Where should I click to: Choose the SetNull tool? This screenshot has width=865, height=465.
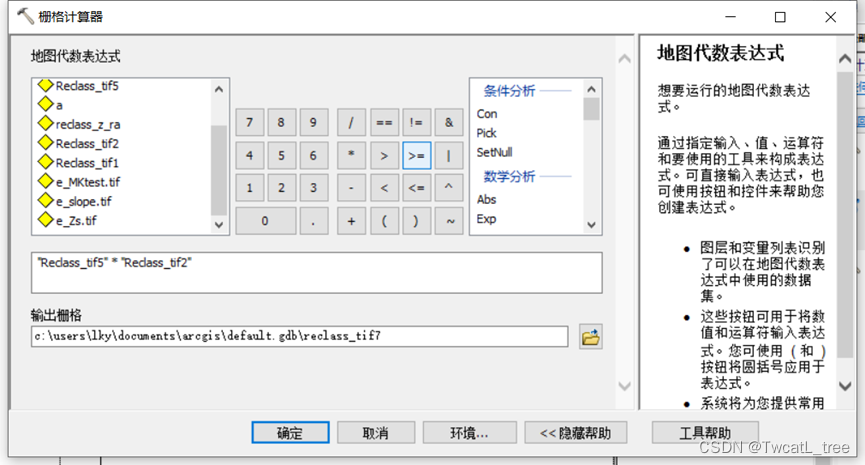click(x=494, y=152)
